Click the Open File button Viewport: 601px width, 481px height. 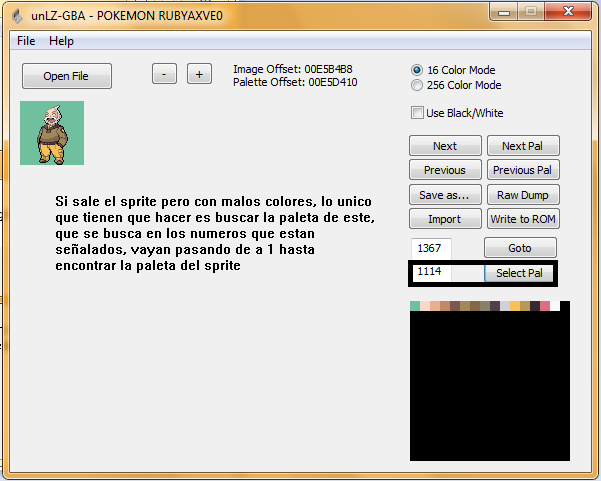[67, 76]
